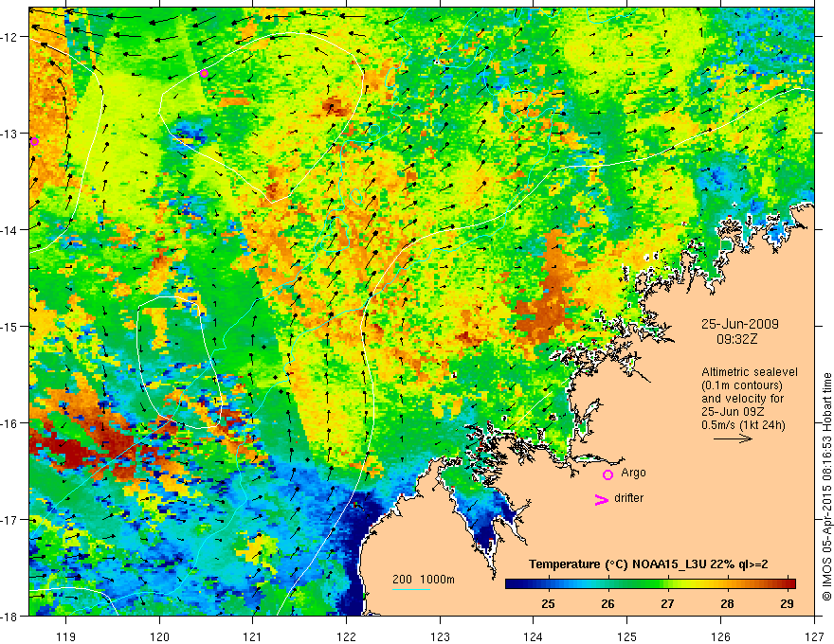Click the Argo float marker near 13.1S at the west edge

pos(34,141)
